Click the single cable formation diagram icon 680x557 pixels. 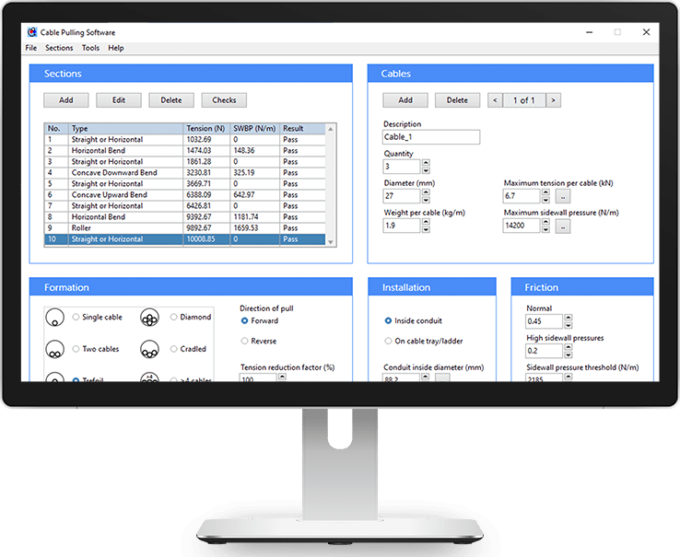pos(54,317)
